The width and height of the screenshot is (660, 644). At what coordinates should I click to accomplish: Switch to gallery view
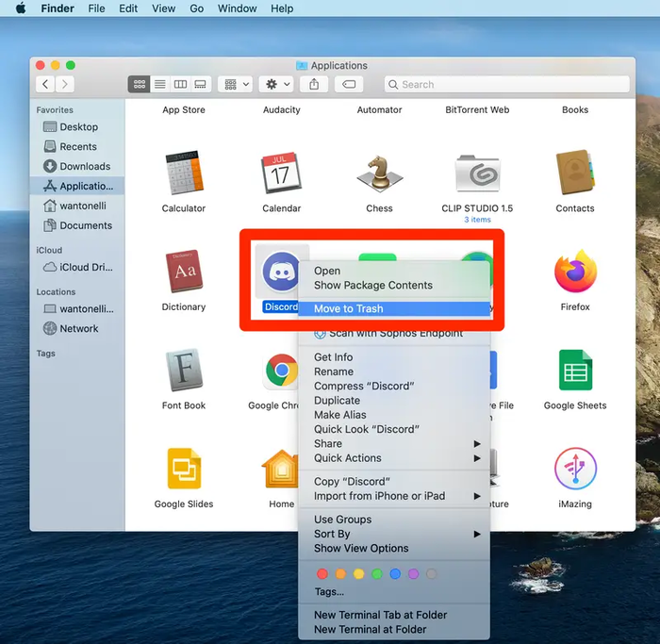(x=200, y=84)
